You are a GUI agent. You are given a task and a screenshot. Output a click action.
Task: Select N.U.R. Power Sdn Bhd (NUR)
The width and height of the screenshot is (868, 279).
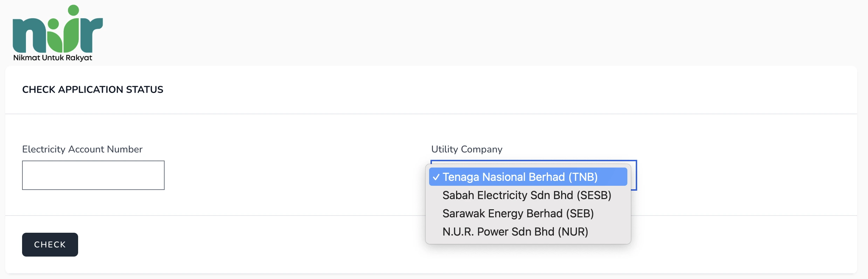pos(528,231)
